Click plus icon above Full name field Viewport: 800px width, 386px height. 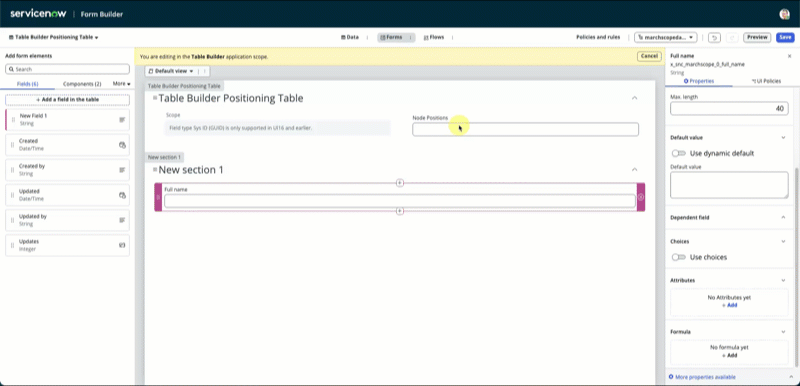400,183
